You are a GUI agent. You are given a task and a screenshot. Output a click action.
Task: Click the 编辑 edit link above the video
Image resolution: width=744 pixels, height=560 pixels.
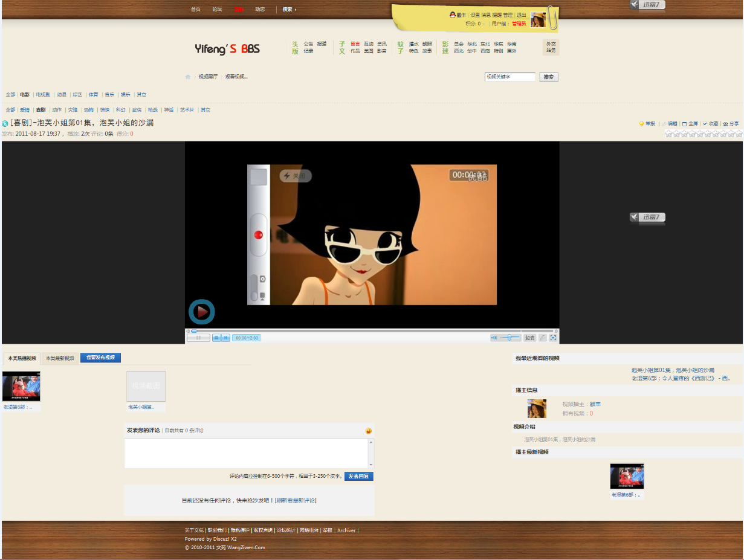point(670,123)
